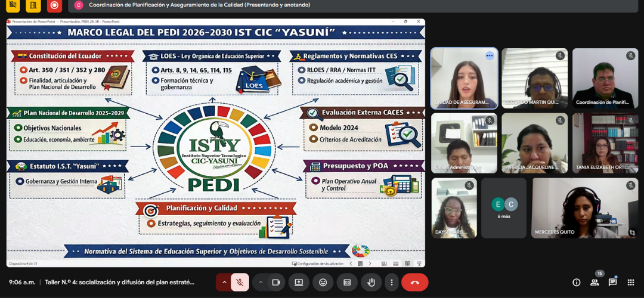Show the participants people panel
Image resolution: width=644 pixels, height=298 pixels.
pyautogui.click(x=595, y=283)
